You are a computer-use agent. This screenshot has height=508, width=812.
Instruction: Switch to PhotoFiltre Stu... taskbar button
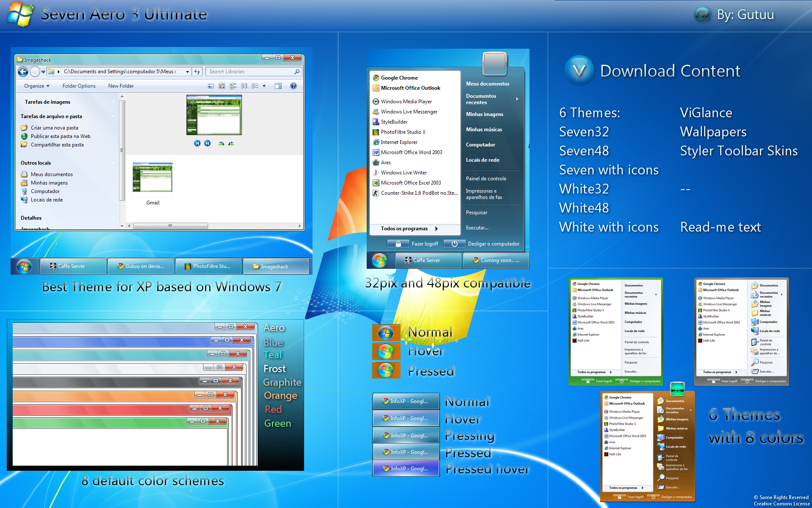click(x=208, y=266)
